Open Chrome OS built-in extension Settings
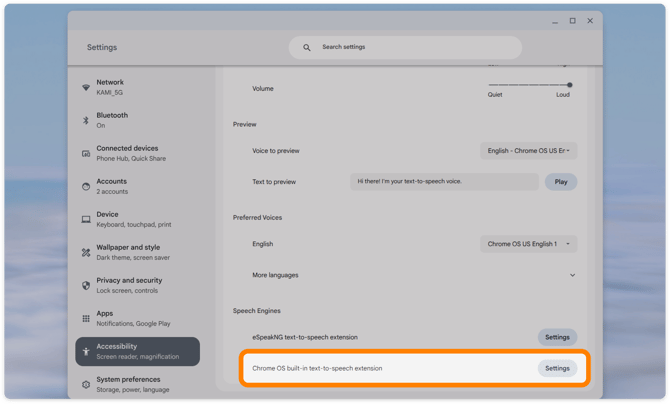Screen dimensions: 670x404 coord(557,368)
